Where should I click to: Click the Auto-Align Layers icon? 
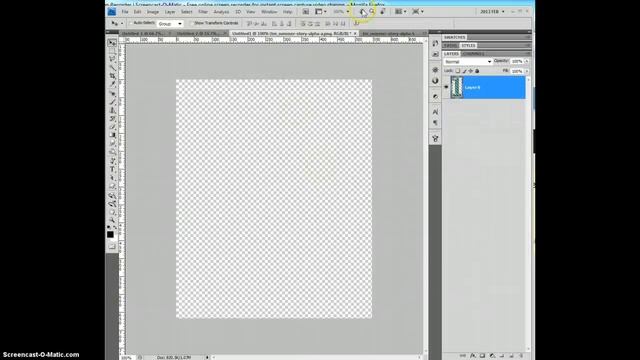coord(356,24)
